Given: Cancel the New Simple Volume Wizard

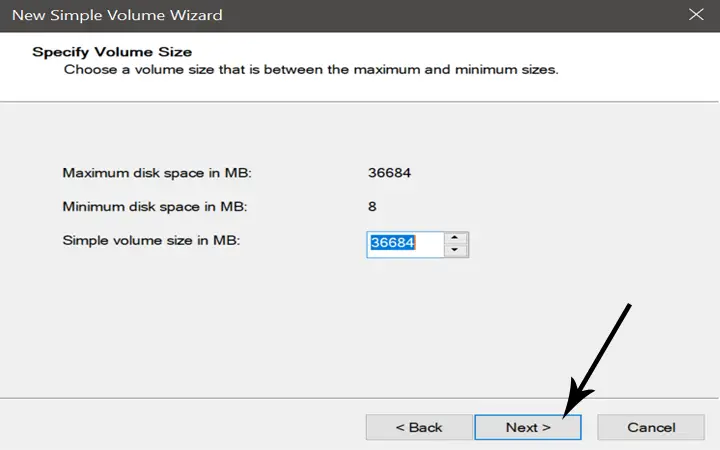Looking at the screenshot, I should point(651,428).
